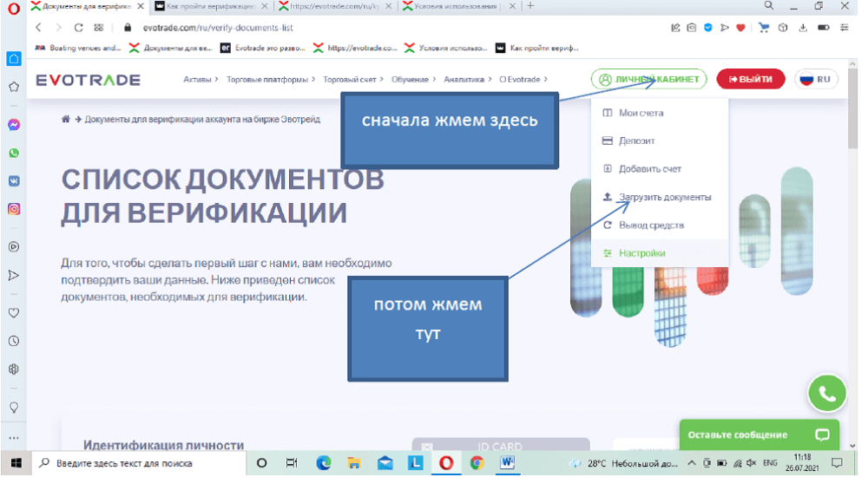Expand the Обучение navigation menu
Screen dimensions: 868x477
click(x=412, y=80)
